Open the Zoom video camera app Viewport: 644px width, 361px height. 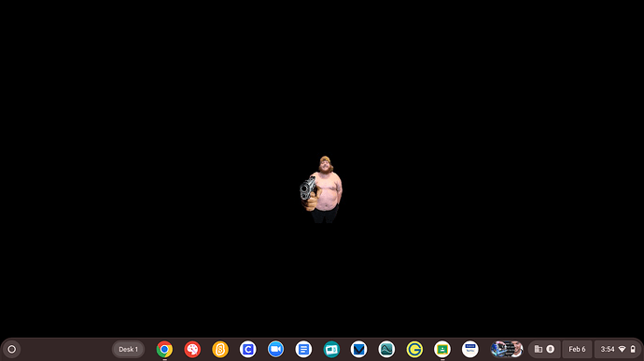coord(275,350)
